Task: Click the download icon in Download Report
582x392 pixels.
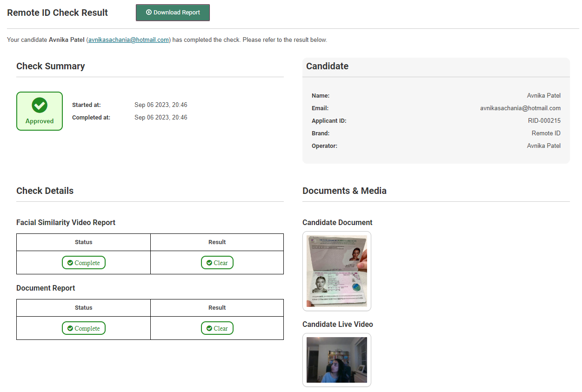Action: click(x=149, y=13)
